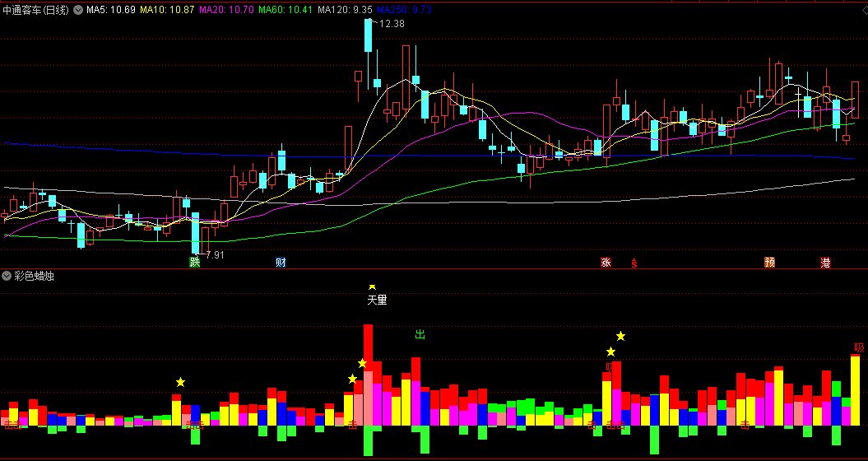
Task: Expand the 彩色蜡烛 indicator dropdown arrow
Action: [x=7, y=276]
